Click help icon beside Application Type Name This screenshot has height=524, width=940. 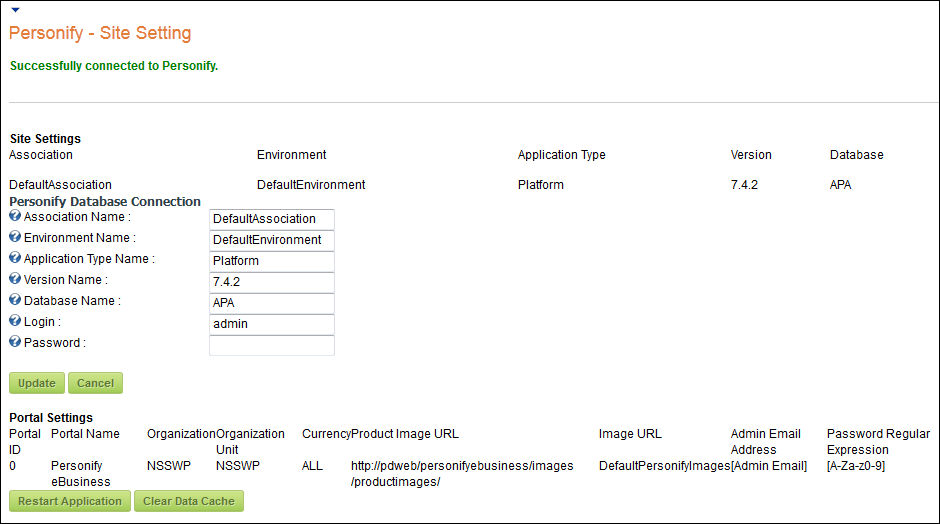pos(15,258)
